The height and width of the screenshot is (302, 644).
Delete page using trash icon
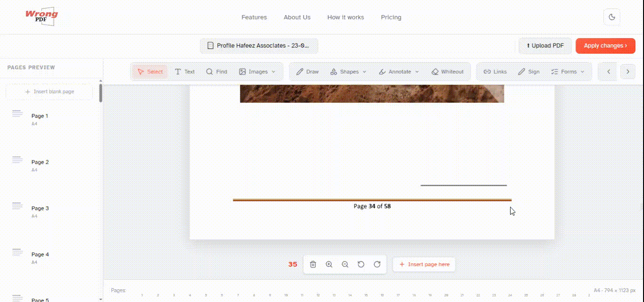(313, 264)
